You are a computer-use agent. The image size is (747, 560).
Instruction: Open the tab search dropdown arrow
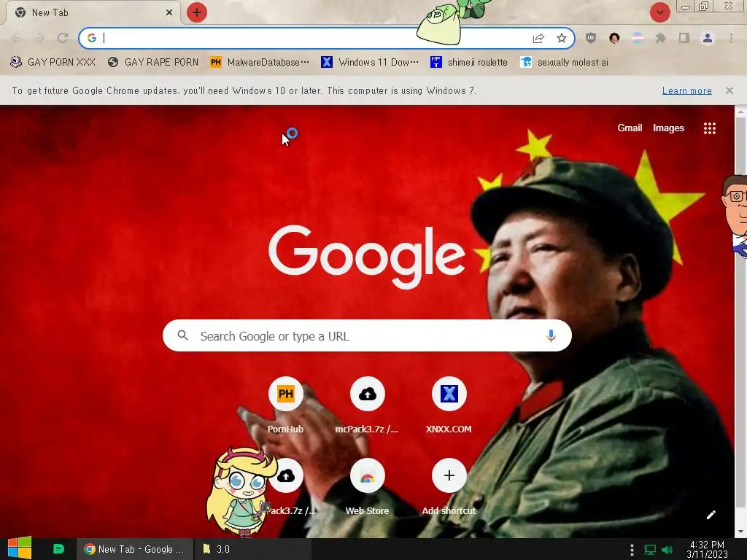click(x=659, y=12)
